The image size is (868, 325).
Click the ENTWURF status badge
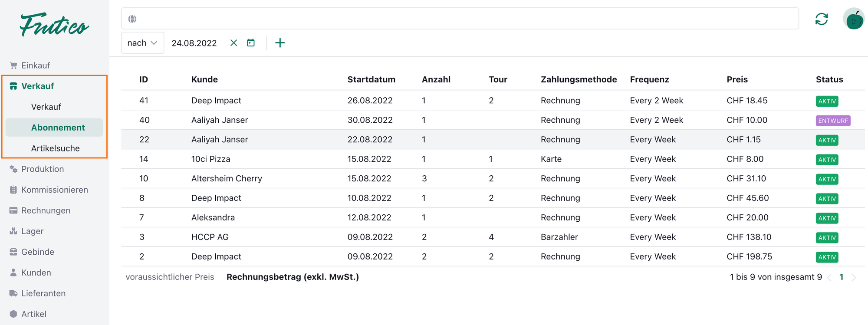[x=832, y=121]
